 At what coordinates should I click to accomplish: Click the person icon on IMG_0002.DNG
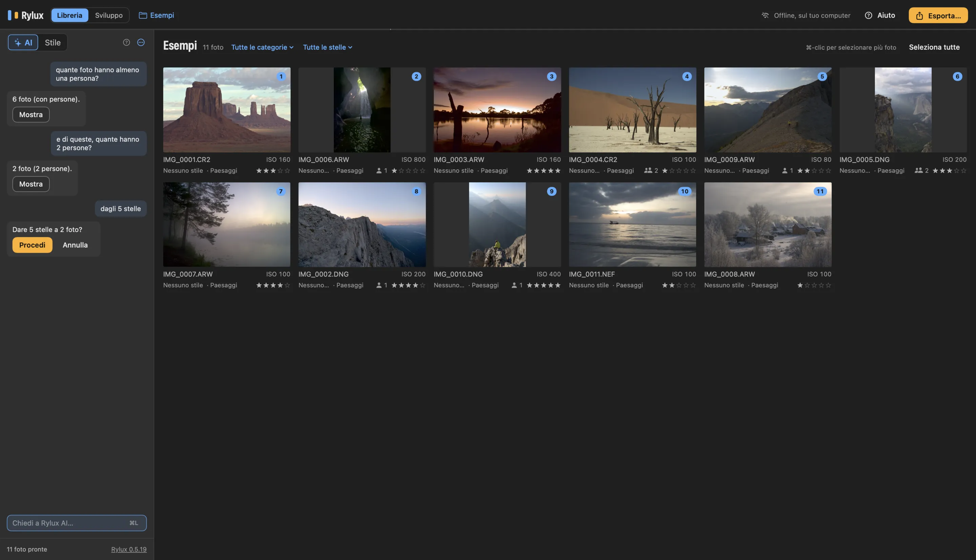379,285
